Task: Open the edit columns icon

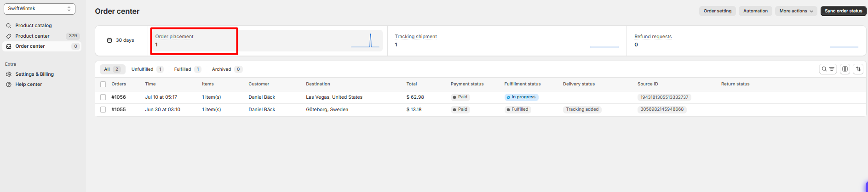Action: pyautogui.click(x=845, y=69)
